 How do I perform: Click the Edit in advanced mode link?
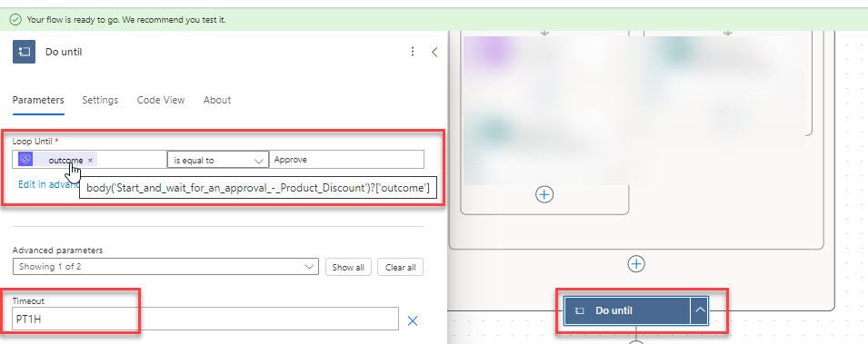pos(49,185)
